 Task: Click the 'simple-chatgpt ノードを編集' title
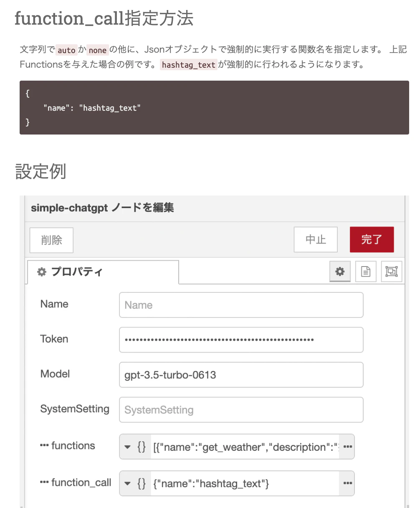(x=102, y=208)
